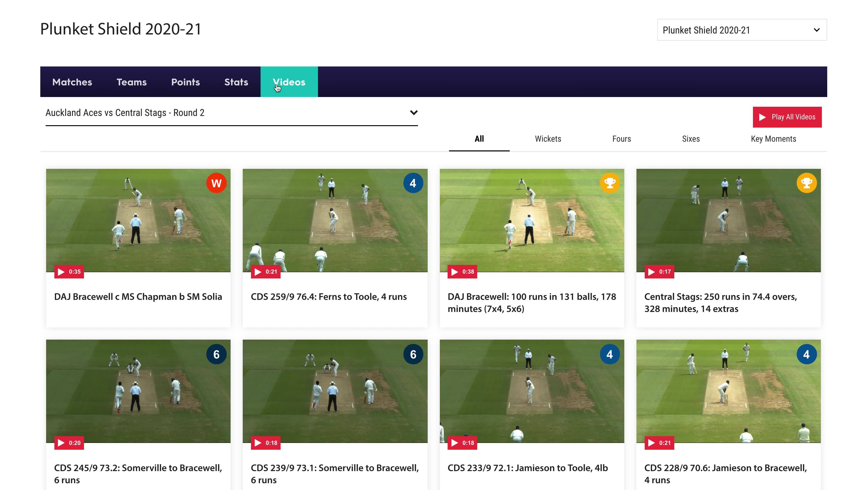Click trophy badge on Central Stags 250 video
This screenshot has width=868, height=490.
pyautogui.click(x=806, y=183)
